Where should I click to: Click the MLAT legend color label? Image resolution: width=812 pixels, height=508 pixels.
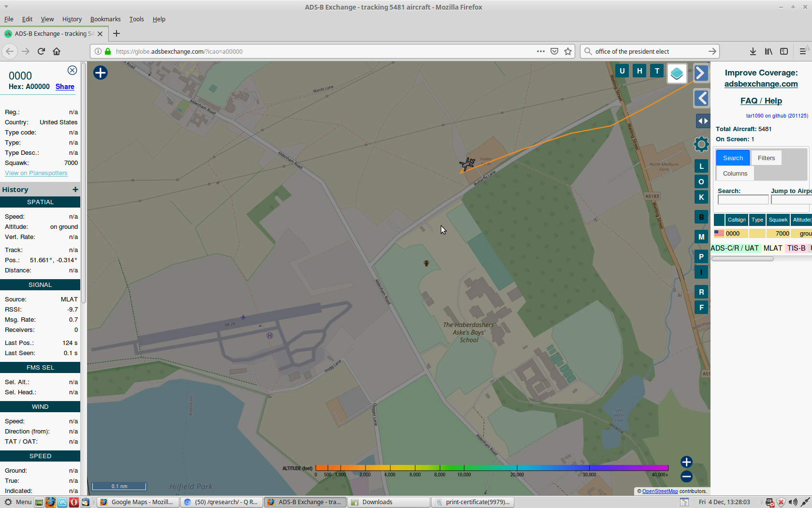tap(772, 248)
